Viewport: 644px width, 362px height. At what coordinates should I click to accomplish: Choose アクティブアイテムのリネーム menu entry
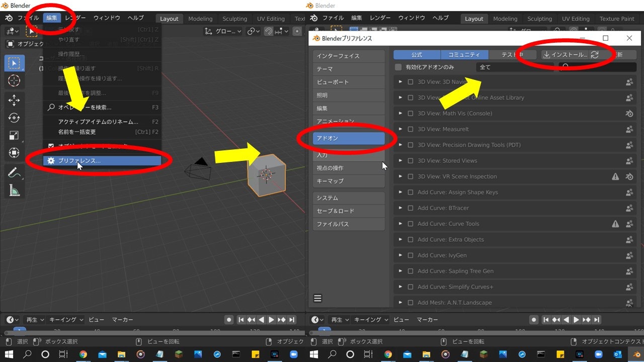pyautogui.click(x=102, y=122)
